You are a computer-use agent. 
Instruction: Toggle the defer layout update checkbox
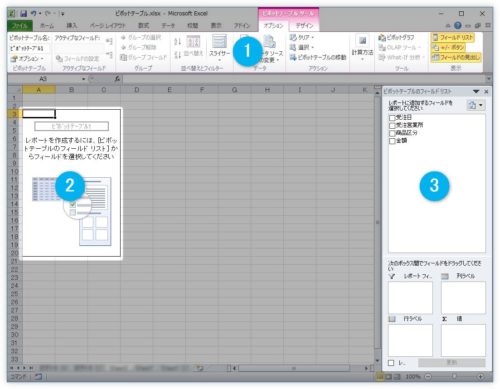click(391, 363)
